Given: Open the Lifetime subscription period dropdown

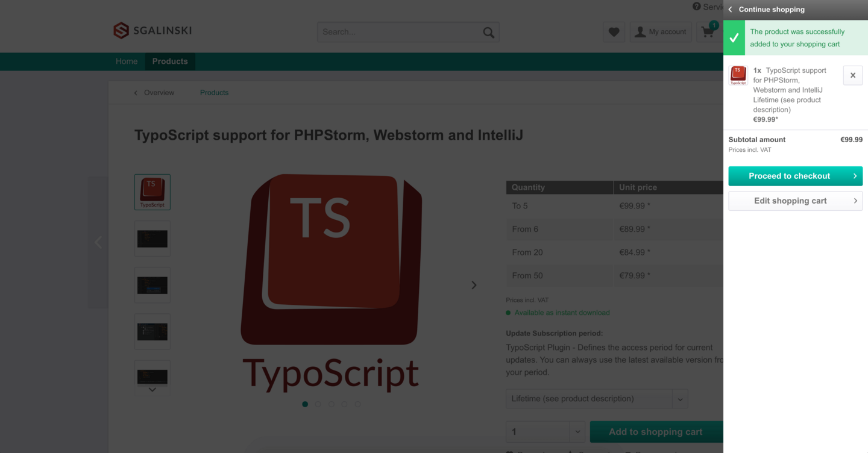Looking at the screenshot, I should [597, 399].
